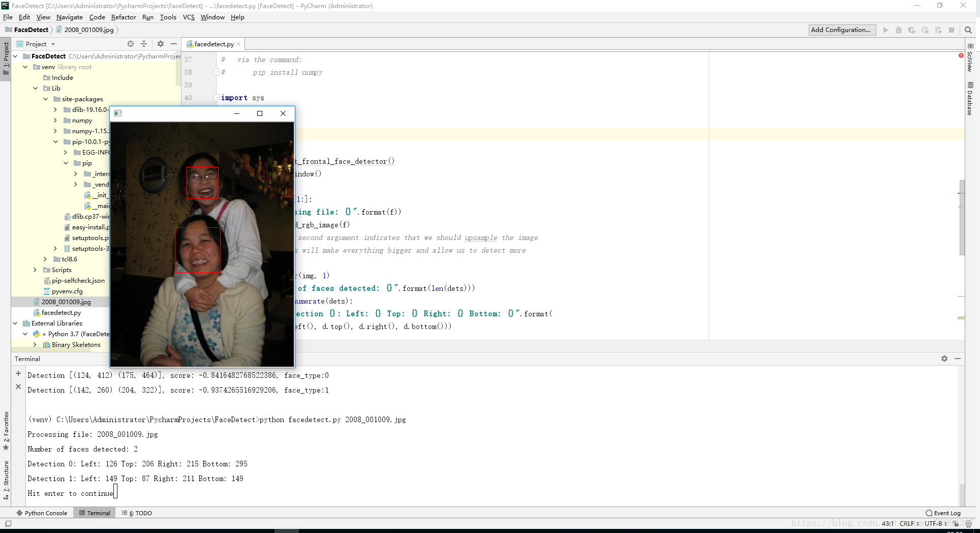Locate opened file using the crosshair icon
The width and height of the screenshot is (980, 533).
tap(131, 44)
